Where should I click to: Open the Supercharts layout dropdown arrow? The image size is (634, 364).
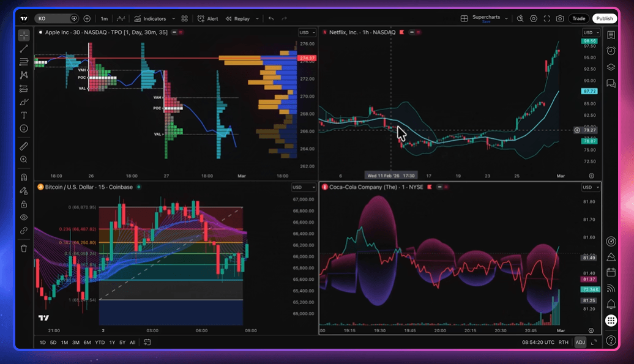pos(506,18)
